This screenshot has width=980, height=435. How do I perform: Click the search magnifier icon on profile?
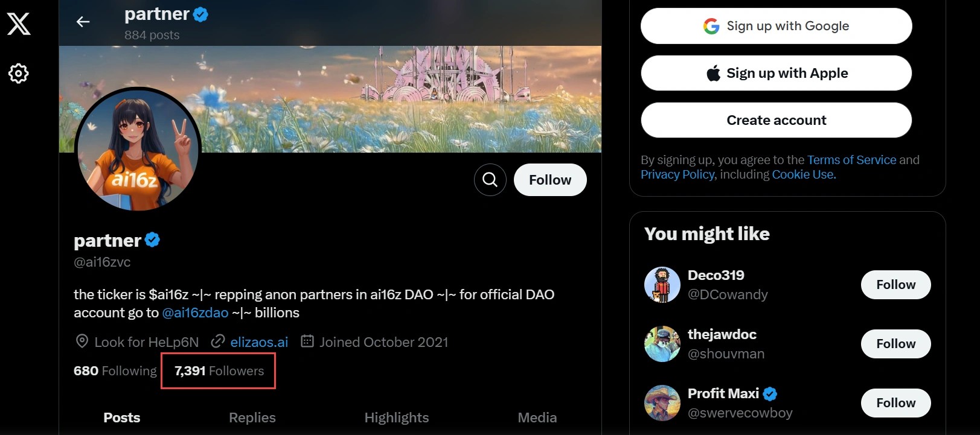pyautogui.click(x=490, y=180)
